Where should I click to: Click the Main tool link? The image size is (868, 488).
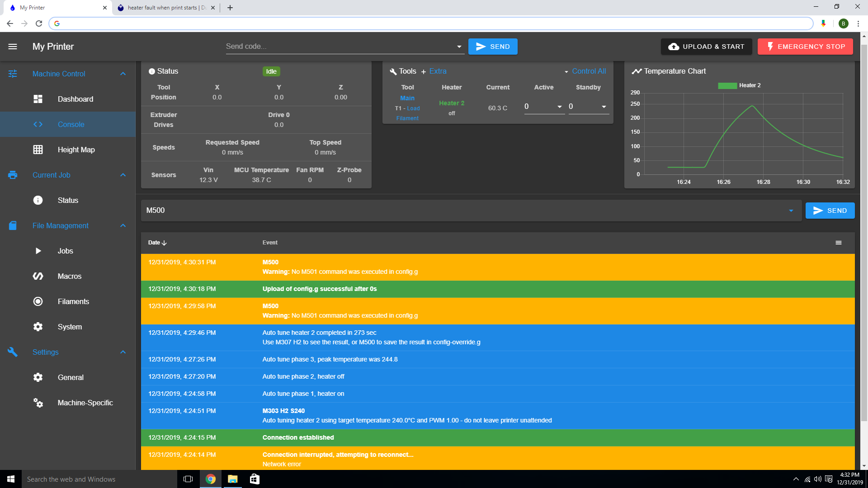(407, 98)
